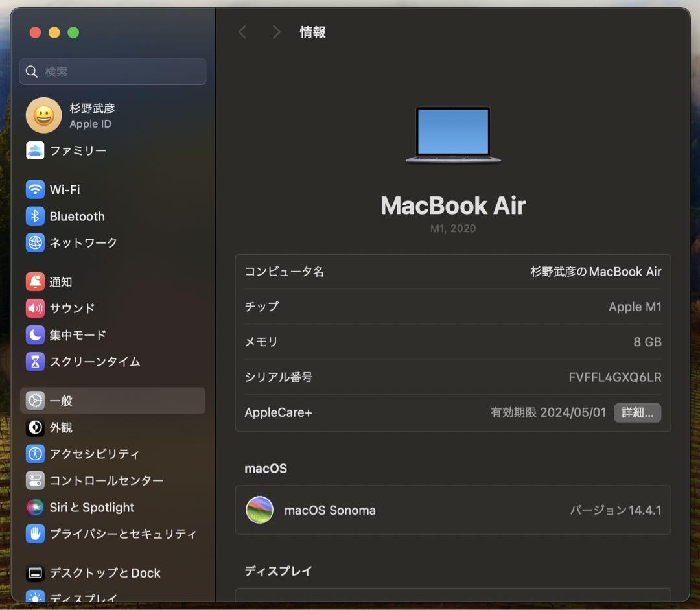Click the チップ label

click(262, 307)
